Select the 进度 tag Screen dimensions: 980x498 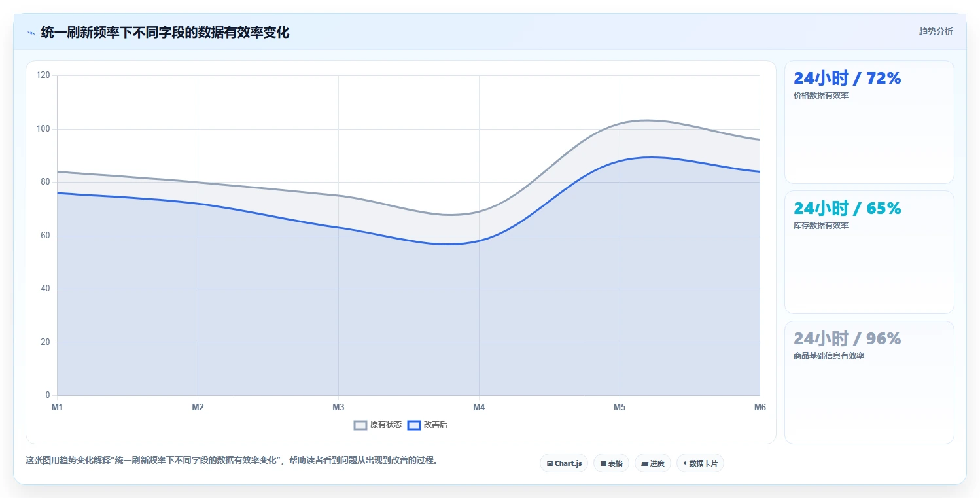pos(653,463)
